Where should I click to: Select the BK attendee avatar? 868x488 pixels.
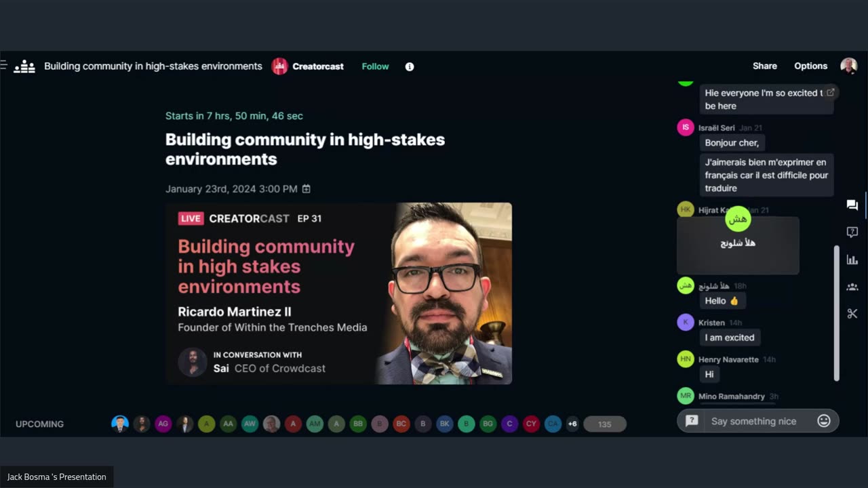click(445, 424)
